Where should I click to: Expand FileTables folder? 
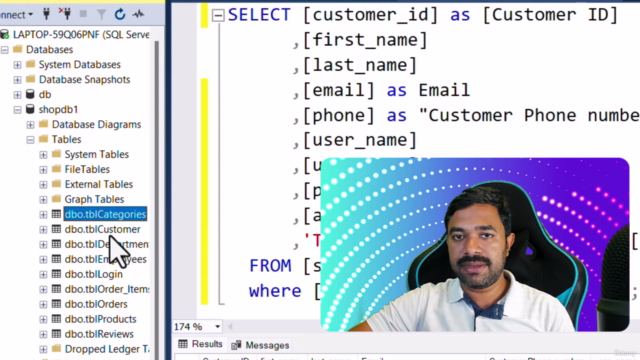(x=43, y=169)
